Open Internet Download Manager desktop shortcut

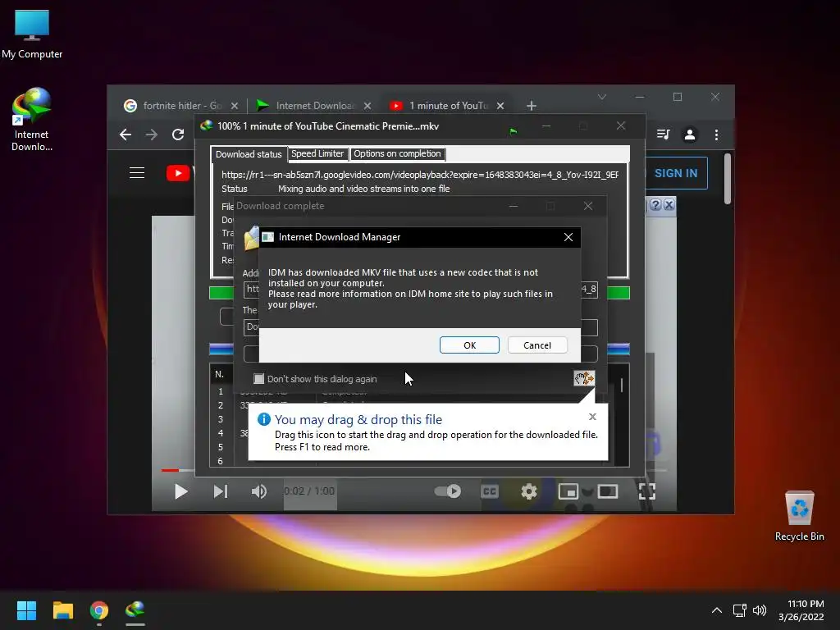coord(32,120)
